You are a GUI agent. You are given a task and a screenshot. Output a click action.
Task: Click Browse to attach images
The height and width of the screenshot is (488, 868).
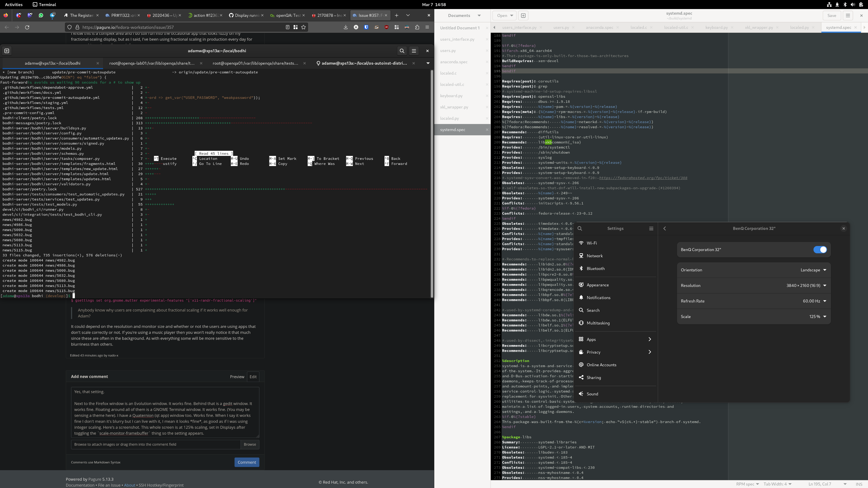click(x=250, y=444)
